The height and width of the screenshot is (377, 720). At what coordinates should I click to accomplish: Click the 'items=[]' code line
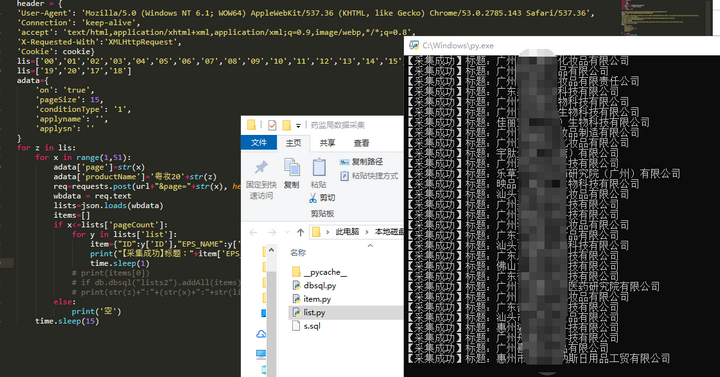click(72, 215)
